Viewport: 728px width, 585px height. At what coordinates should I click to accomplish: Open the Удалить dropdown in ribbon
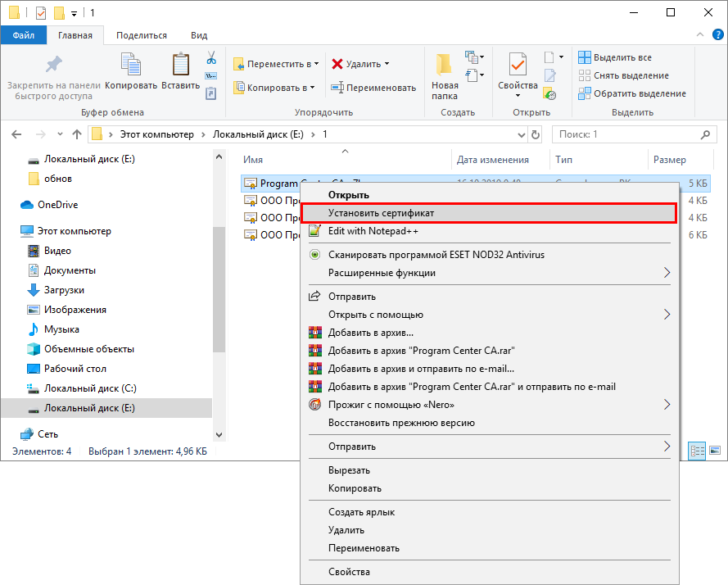387,64
